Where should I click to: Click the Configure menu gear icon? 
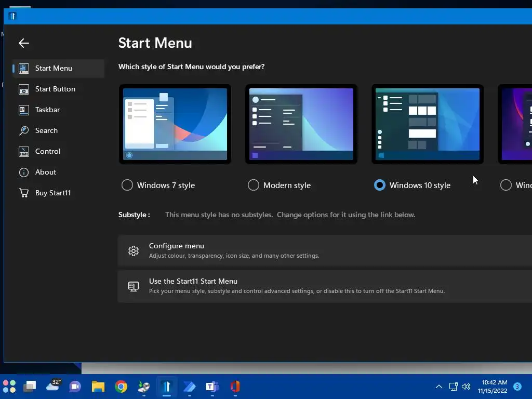click(134, 251)
